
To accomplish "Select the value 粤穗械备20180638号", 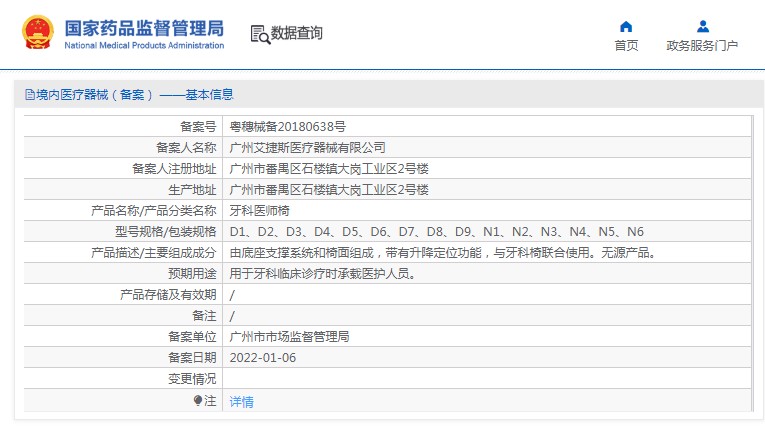I will coord(287,127).
